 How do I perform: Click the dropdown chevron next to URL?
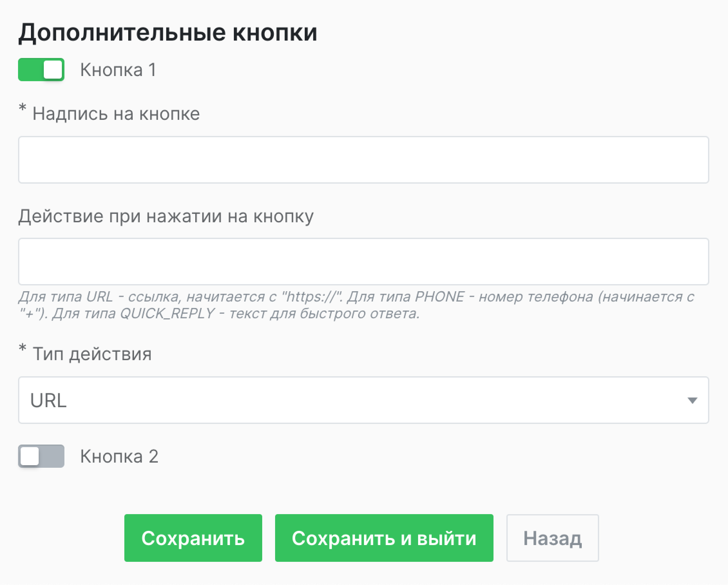tap(693, 401)
